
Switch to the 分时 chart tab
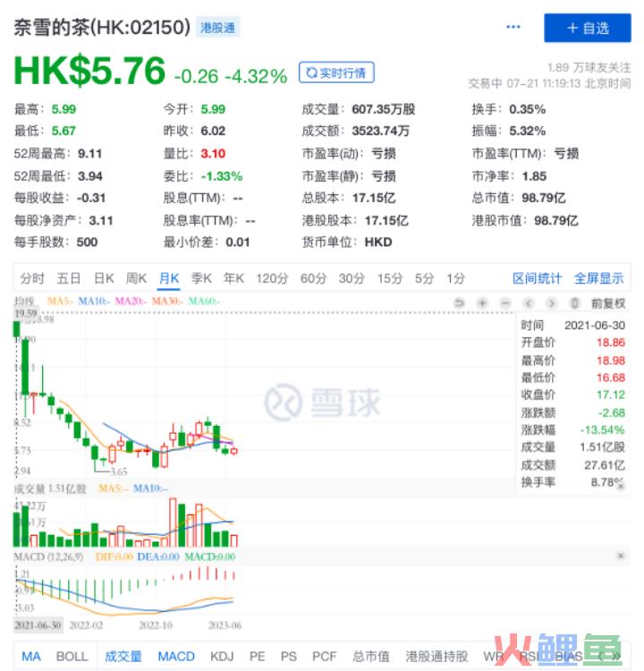(32, 278)
